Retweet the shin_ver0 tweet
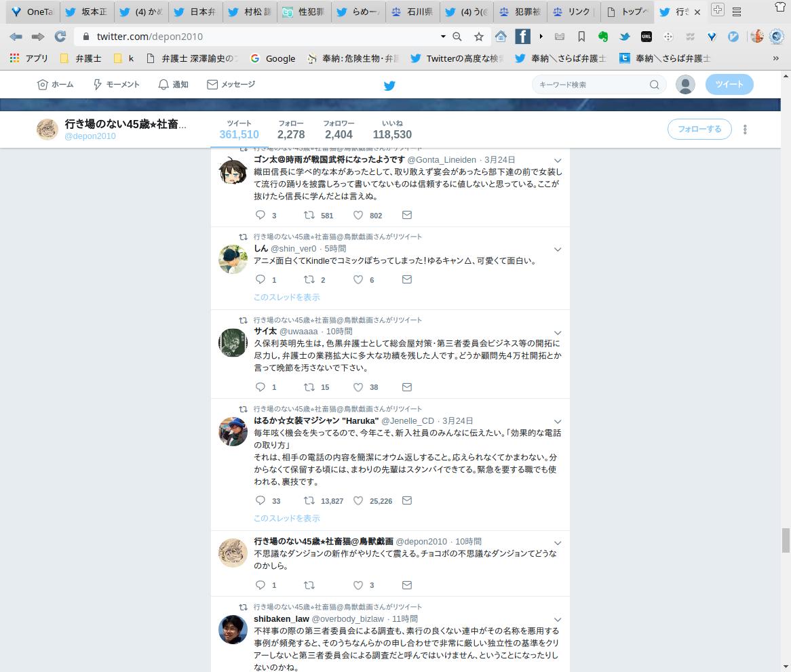The height and width of the screenshot is (672, 791). [x=309, y=279]
